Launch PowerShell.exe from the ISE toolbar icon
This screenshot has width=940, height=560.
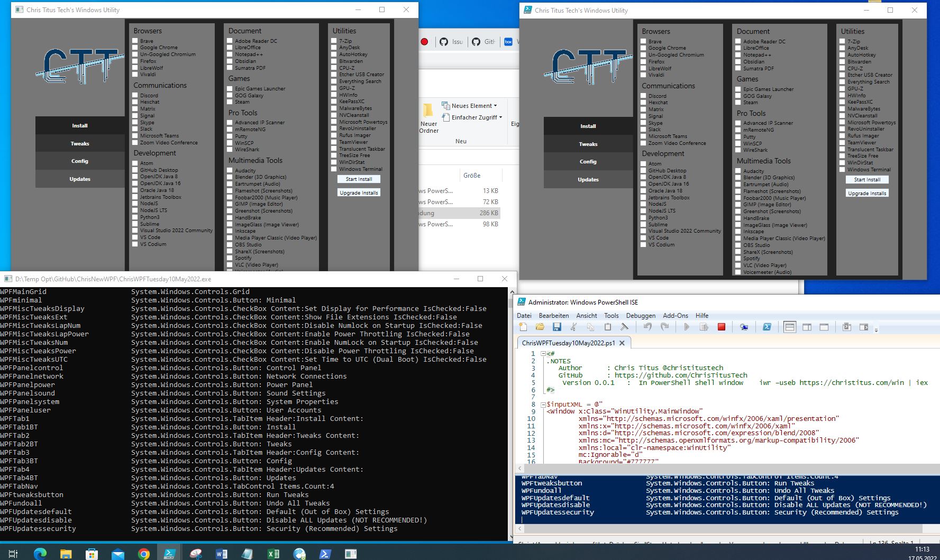coord(766,327)
